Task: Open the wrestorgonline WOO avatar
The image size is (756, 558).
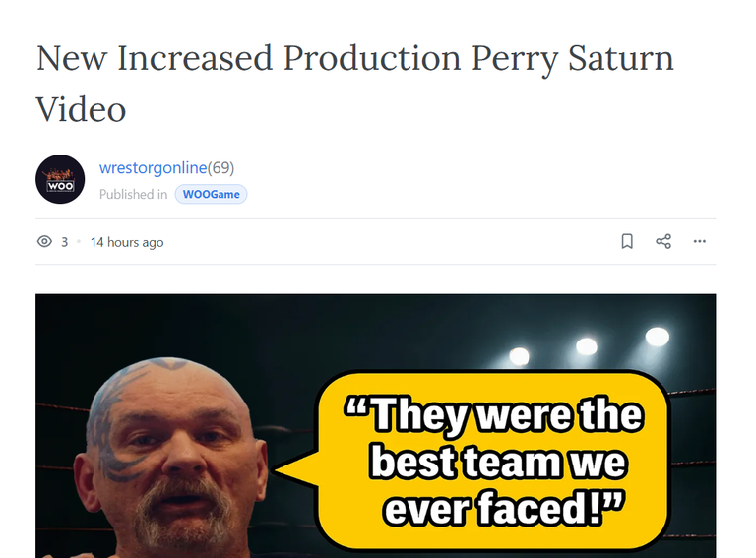Action: click(x=60, y=179)
